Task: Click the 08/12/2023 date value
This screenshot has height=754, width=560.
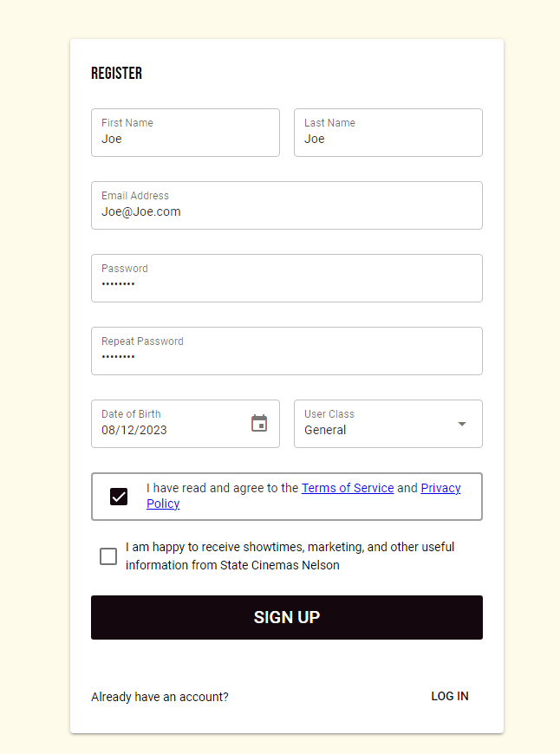Action: pos(134,430)
